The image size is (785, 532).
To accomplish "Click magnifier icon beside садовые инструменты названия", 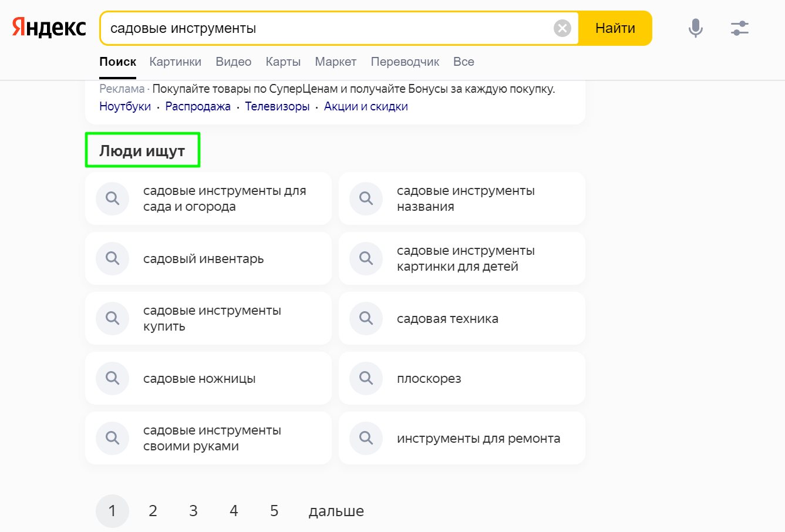I will tap(366, 198).
